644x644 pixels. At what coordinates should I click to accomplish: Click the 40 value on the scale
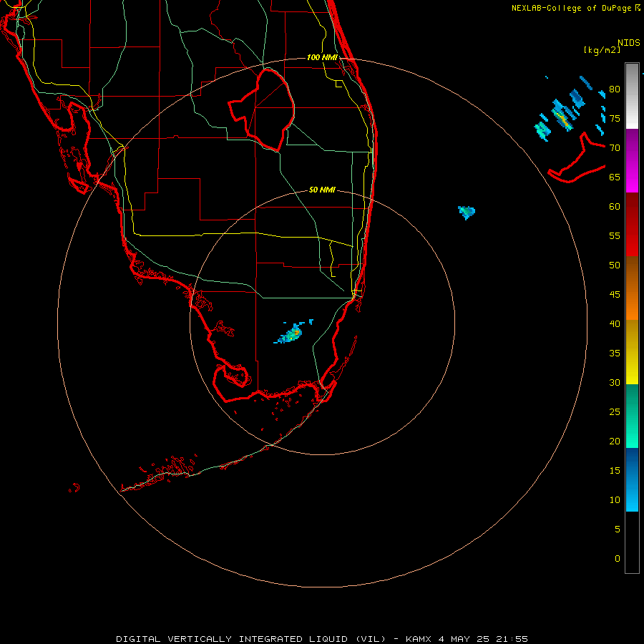click(x=615, y=323)
